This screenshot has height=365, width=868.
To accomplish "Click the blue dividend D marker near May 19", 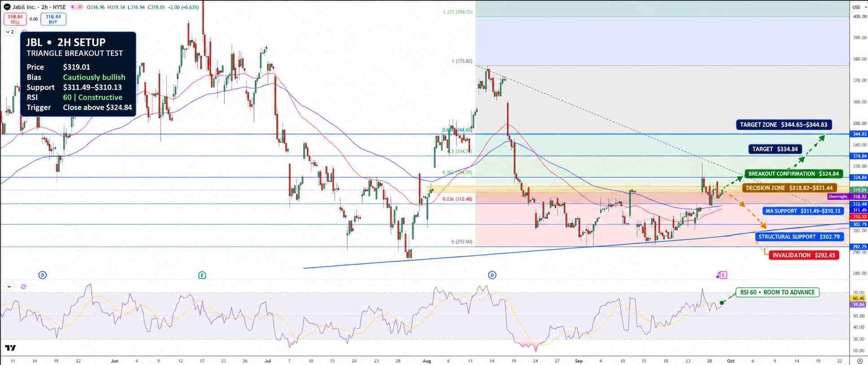I will [43, 275].
